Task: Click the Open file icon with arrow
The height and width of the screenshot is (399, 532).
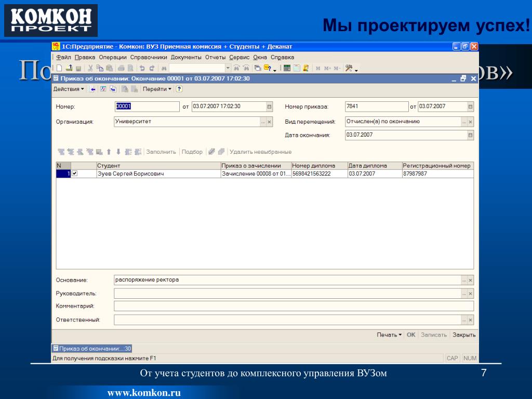Action: [x=69, y=68]
